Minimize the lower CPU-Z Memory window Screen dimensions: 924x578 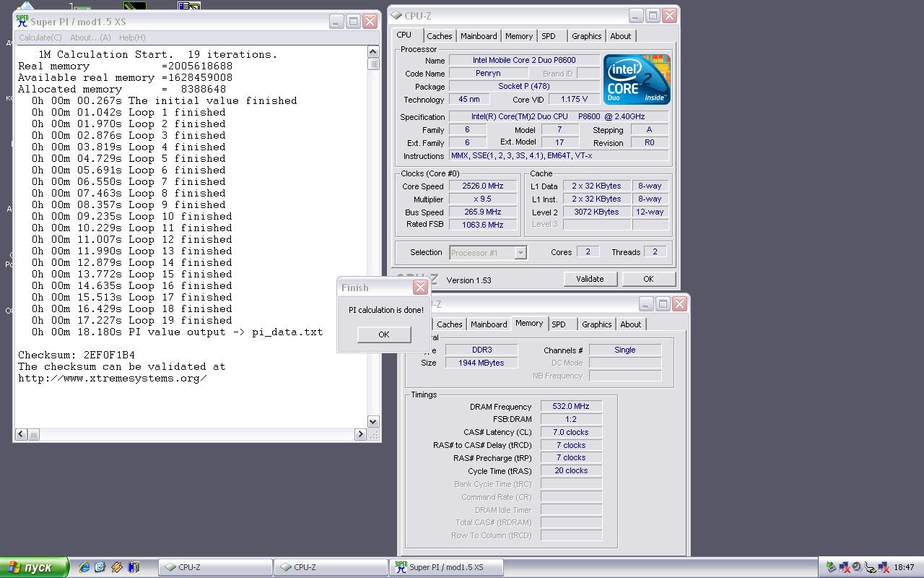645,304
